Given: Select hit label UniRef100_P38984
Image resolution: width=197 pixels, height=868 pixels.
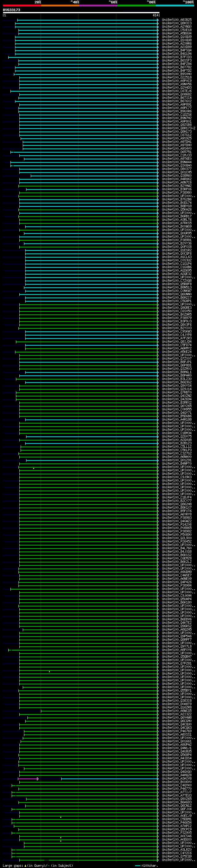Looking at the screenshot, I should pyautogui.click(x=177, y=586).
